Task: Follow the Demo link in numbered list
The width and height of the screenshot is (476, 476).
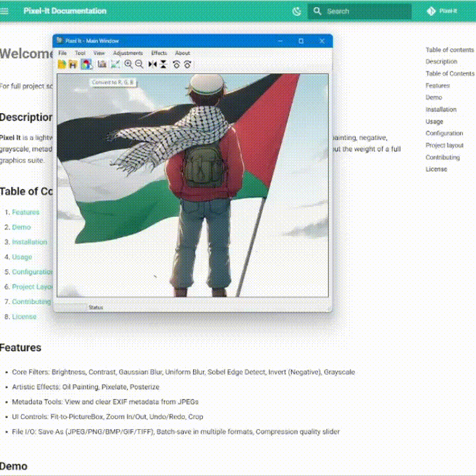Action: (21, 227)
